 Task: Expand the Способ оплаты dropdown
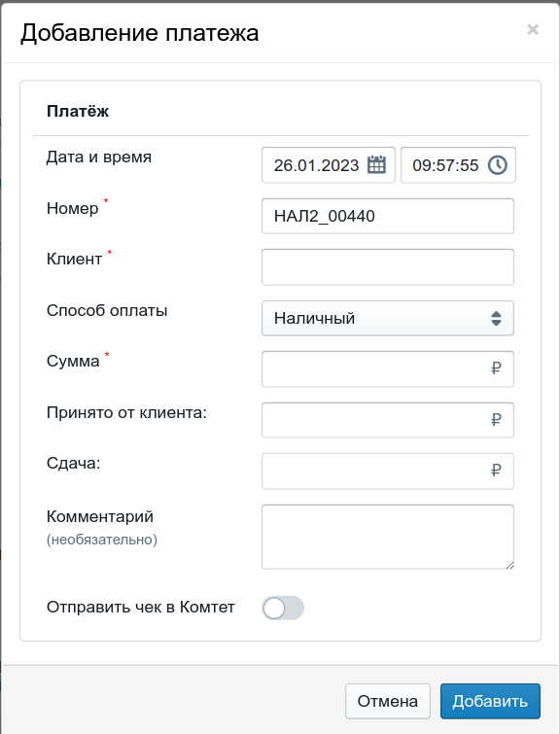click(x=388, y=318)
